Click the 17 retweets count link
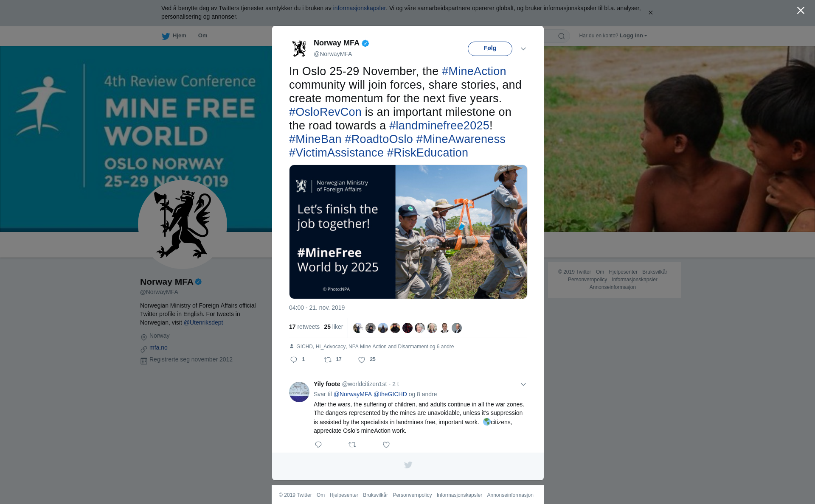This screenshot has width=815, height=504. [x=304, y=327]
